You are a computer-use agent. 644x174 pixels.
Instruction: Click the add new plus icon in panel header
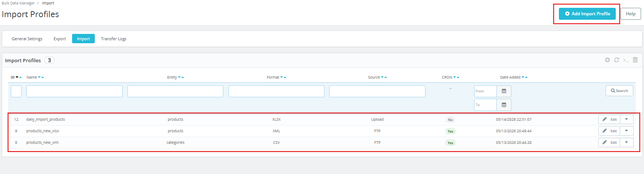607,60
